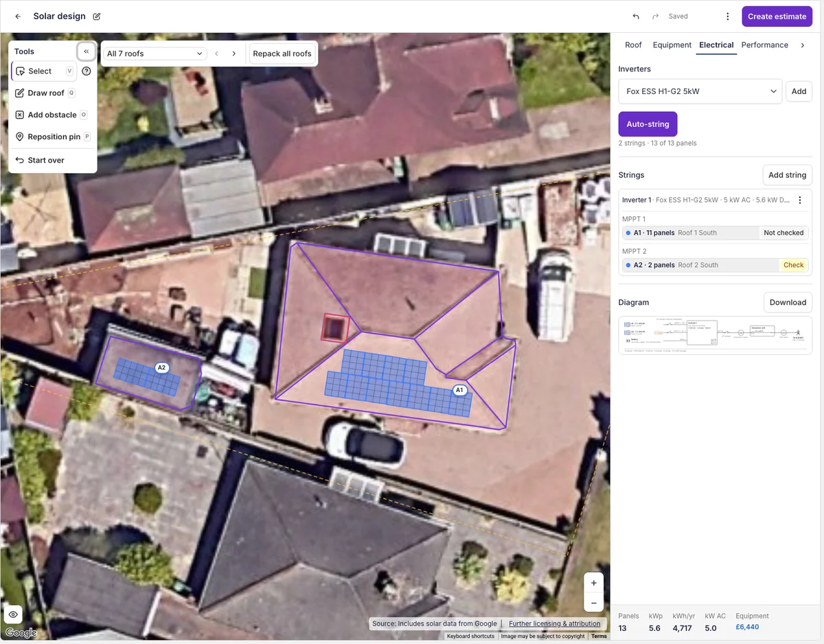Click the Add string button
Screen dimensions: 824x644
788,175
